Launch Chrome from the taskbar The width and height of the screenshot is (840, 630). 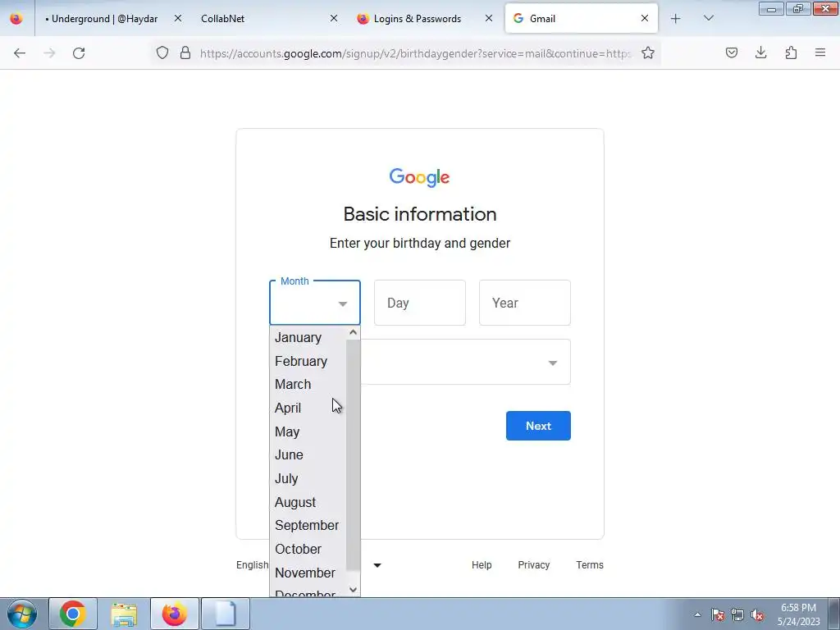[73, 614]
